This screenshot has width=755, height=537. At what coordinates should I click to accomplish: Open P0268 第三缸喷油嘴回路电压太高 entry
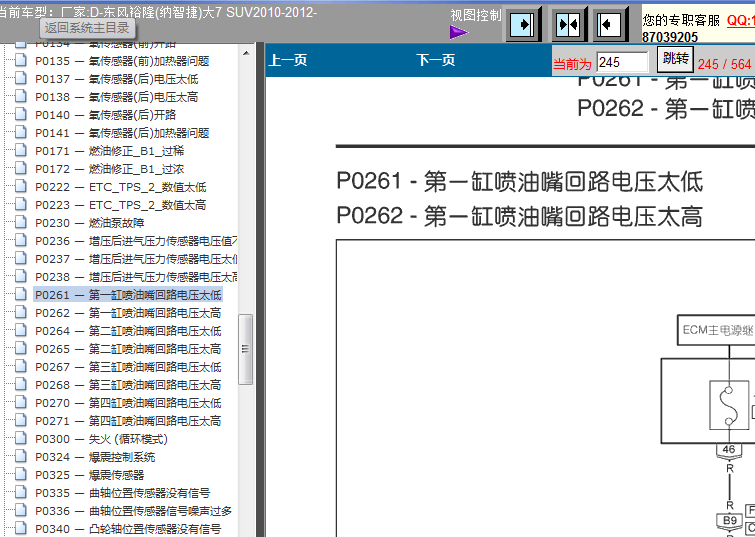(x=128, y=385)
